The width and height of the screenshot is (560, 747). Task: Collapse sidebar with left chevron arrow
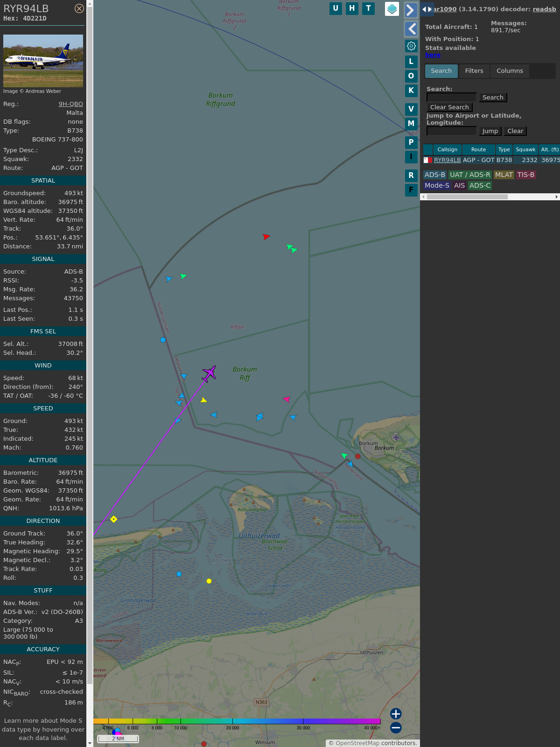click(x=411, y=29)
